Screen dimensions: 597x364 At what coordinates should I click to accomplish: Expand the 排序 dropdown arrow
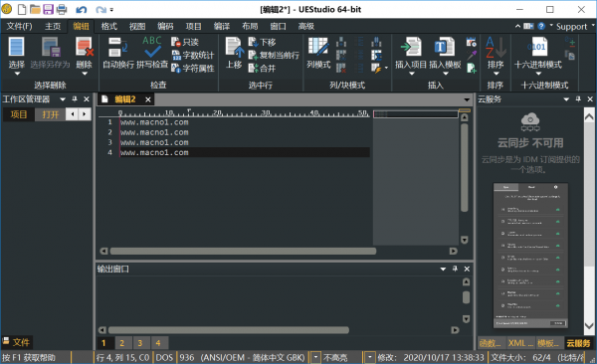497,74
